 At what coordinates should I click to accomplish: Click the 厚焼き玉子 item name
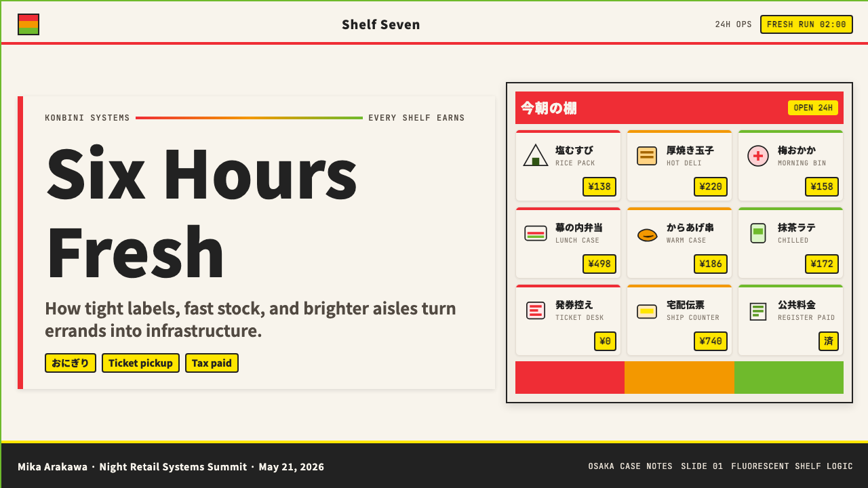(690, 150)
